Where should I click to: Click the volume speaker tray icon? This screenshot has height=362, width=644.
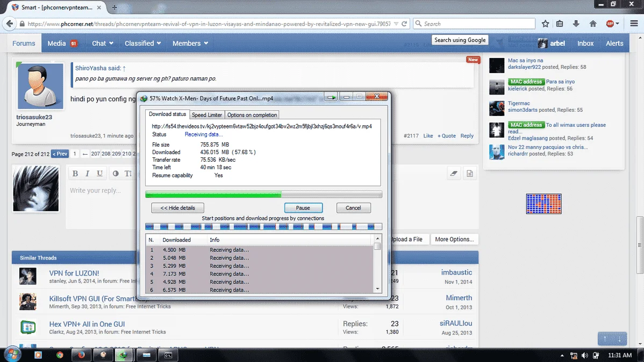point(585,356)
